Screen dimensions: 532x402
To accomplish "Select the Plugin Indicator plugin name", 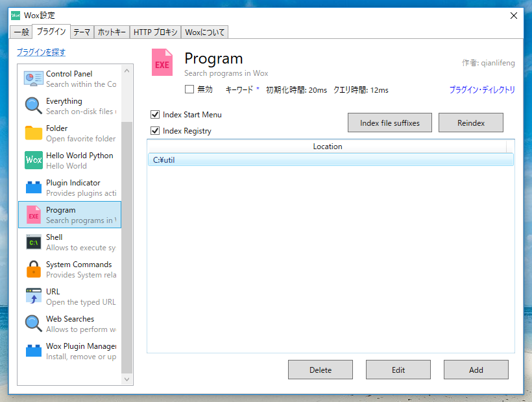I will click(73, 183).
